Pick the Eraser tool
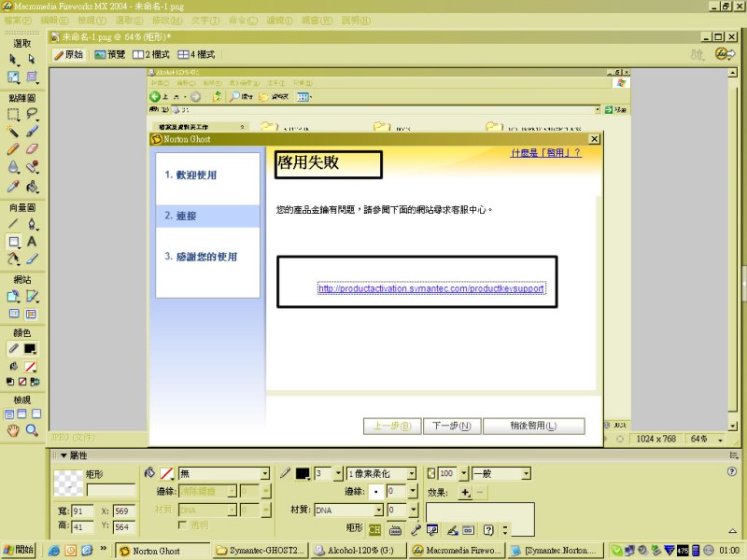This screenshot has width=747, height=560. pos(32,149)
